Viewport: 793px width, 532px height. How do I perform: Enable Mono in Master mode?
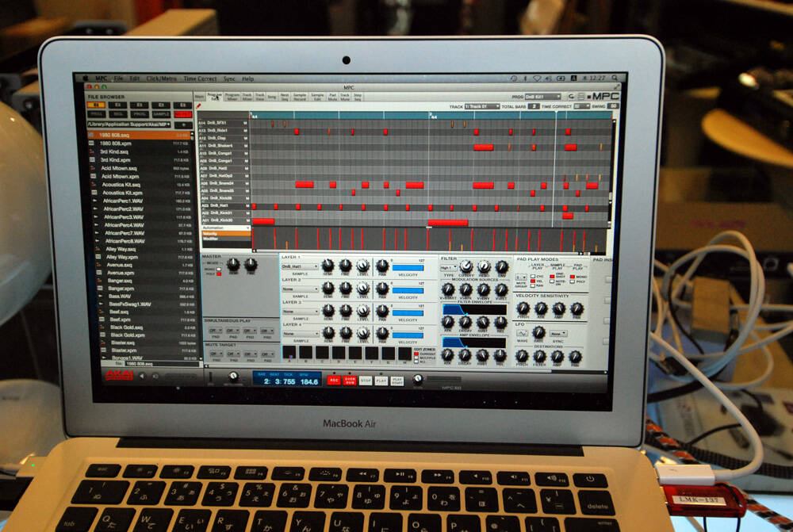[x=219, y=269]
